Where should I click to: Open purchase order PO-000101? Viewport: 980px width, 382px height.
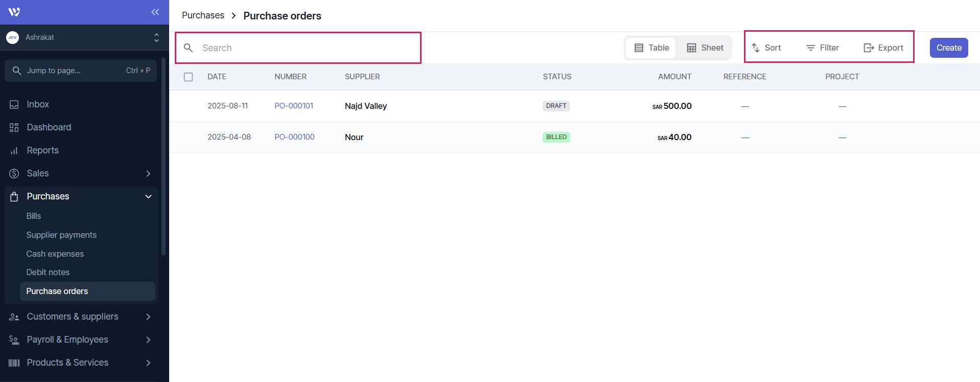click(x=294, y=106)
